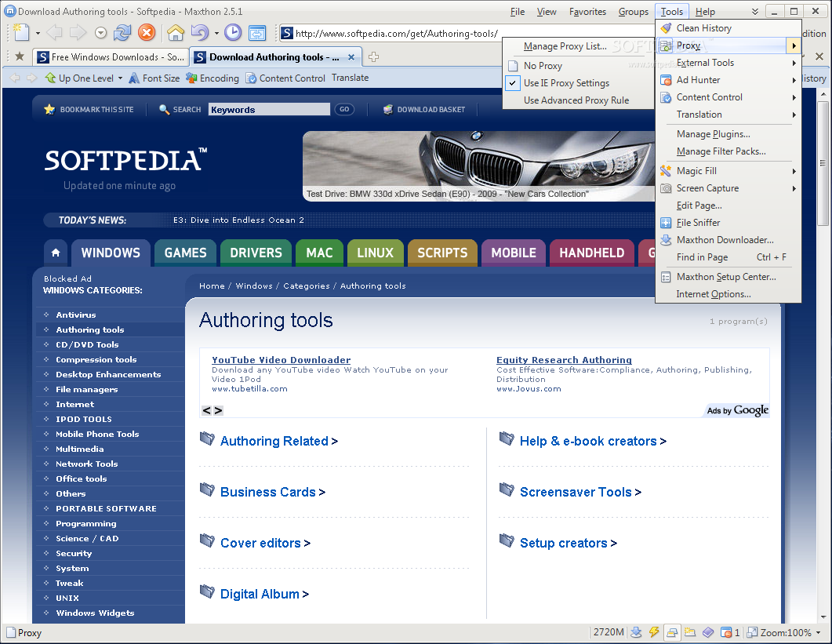Click the red Stop loading icon
Screen dimensions: 832x644
(x=147, y=33)
